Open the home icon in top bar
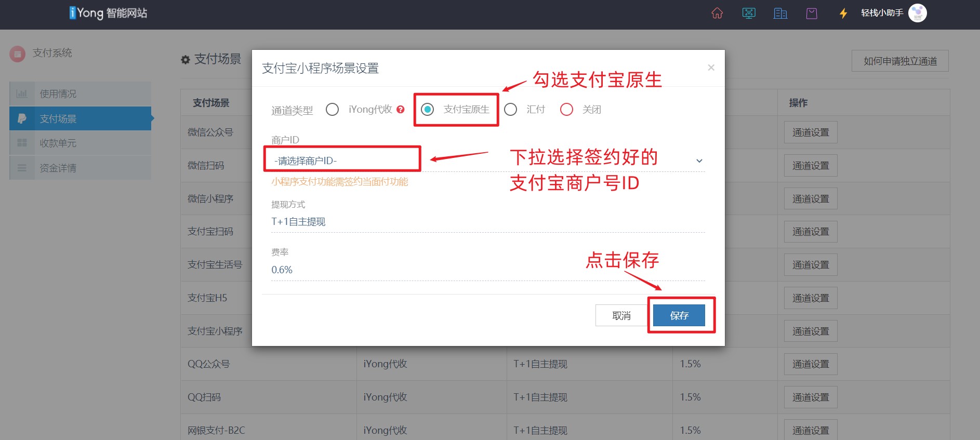980x440 pixels. click(717, 13)
